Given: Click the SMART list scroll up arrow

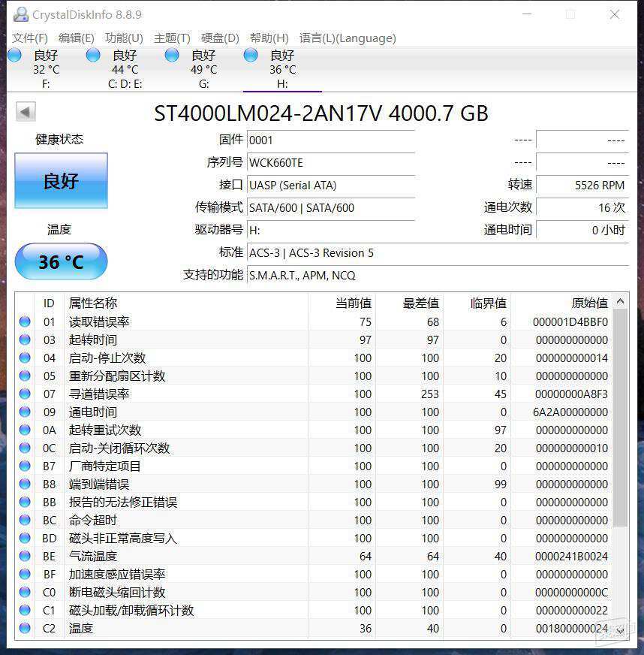Looking at the screenshot, I should [620, 301].
